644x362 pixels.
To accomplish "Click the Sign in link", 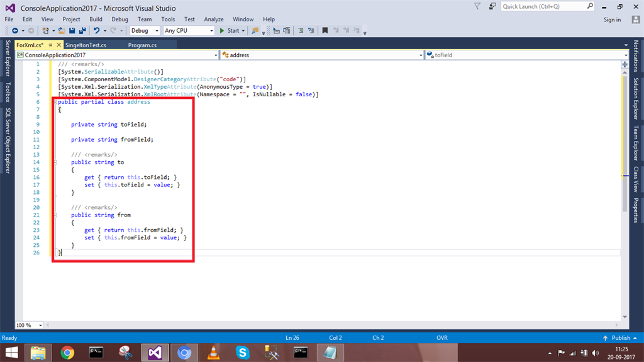I will 612,20.
